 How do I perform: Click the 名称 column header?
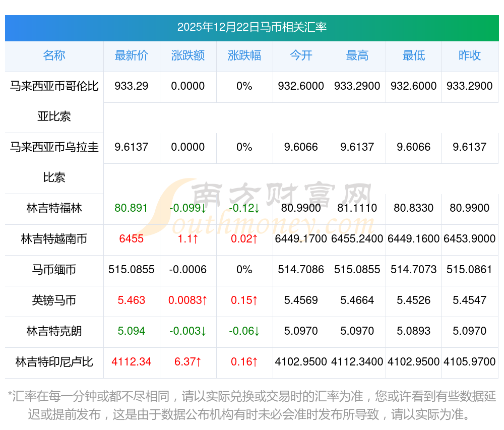tap(54, 55)
